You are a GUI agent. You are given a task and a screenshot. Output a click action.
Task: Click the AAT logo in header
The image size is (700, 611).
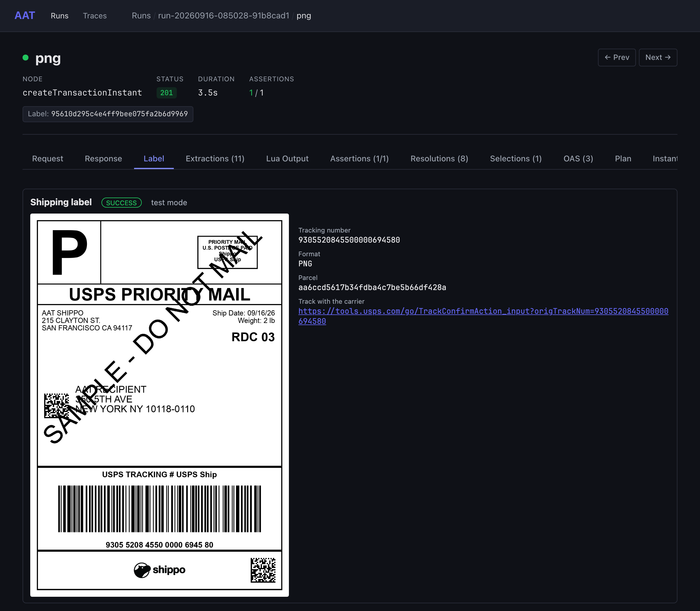25,16
